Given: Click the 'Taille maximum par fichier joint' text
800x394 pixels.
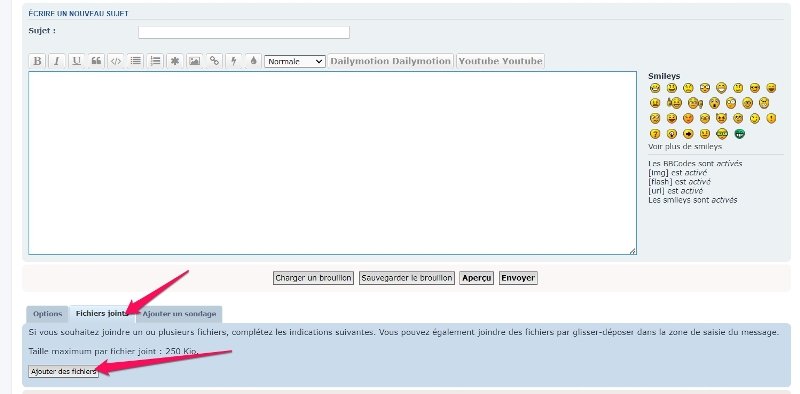Looking at the screenshot, I should tap(113, 352).
